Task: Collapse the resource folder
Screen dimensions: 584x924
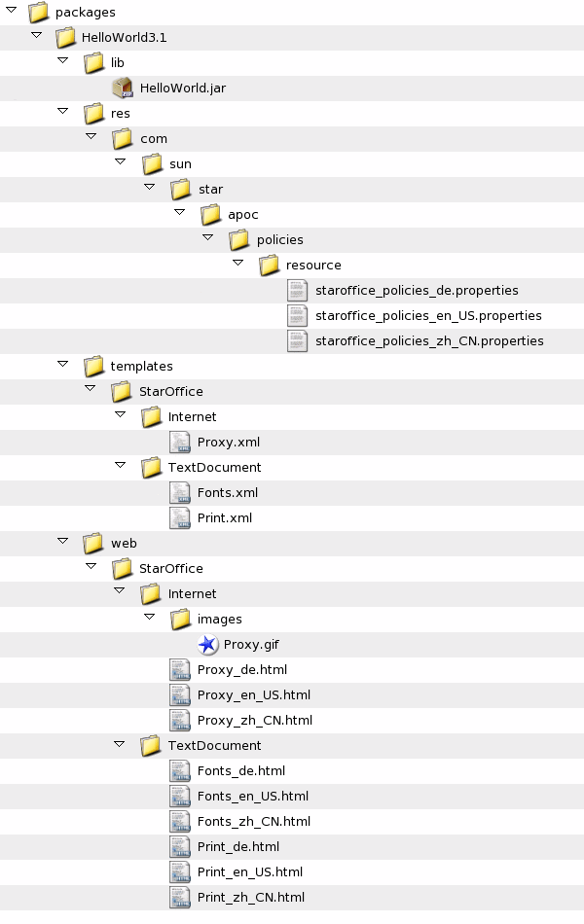Action: tap(237, 263)
